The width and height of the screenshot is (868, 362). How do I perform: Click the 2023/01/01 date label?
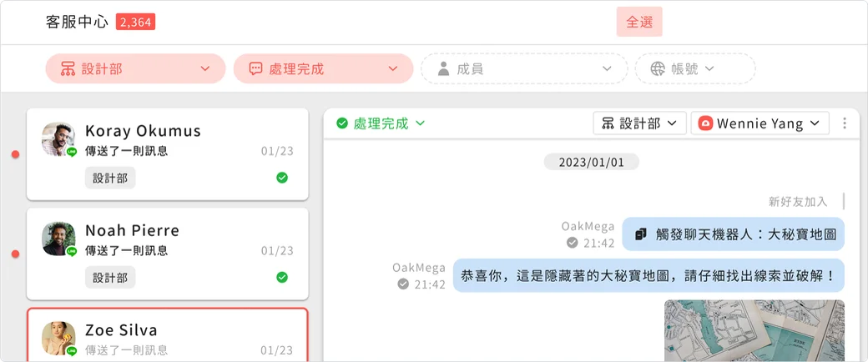[591, 162]
